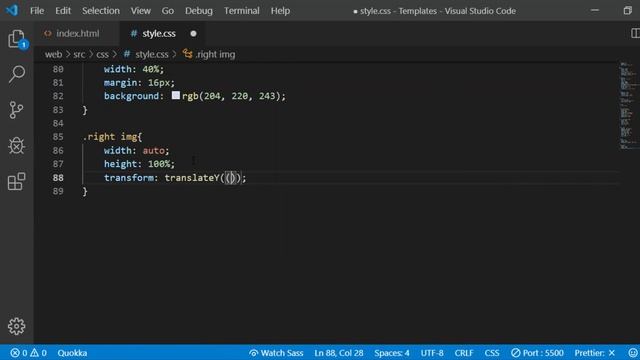This screenshot has height=360, width=640.
Task: Open the Selection menu
Action: coord(101,11)
